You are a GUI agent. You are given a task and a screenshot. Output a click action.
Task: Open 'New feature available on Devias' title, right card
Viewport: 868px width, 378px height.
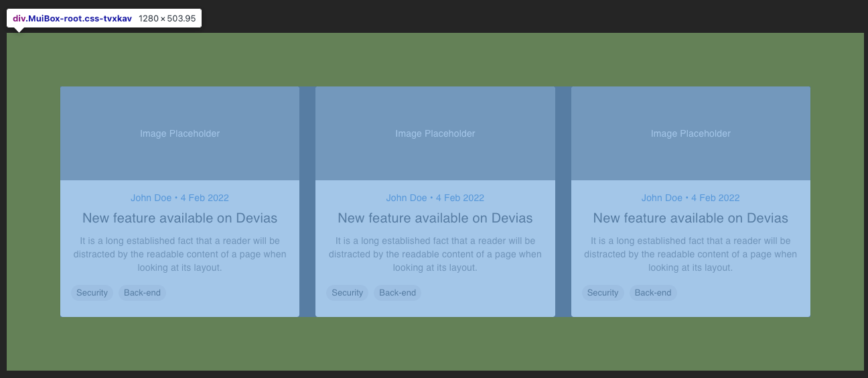(x=691, y=218)
